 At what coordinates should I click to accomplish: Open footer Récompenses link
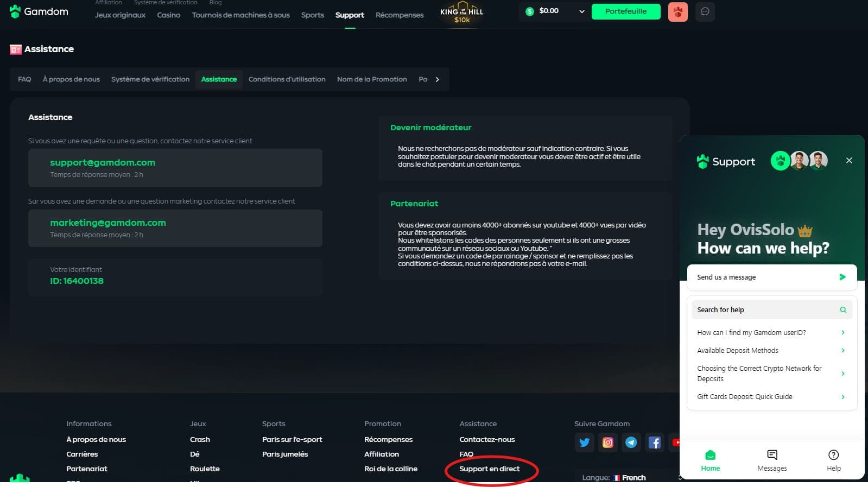coord(388,439)
